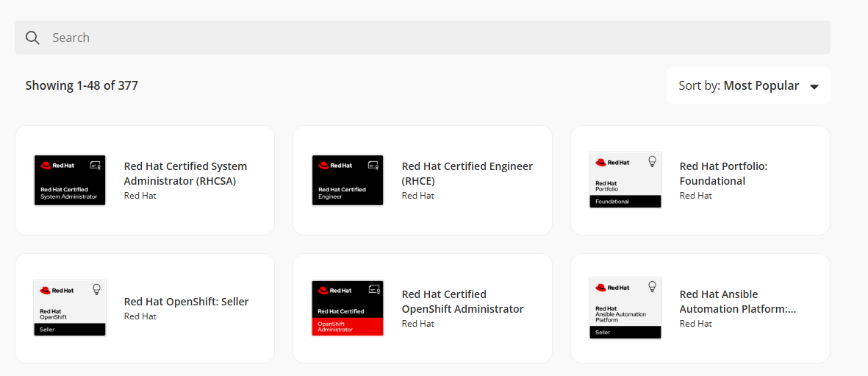Click the Sort by dropdown arrow
The width and height of the screenshot is (868, 376).
pos(814,87)
